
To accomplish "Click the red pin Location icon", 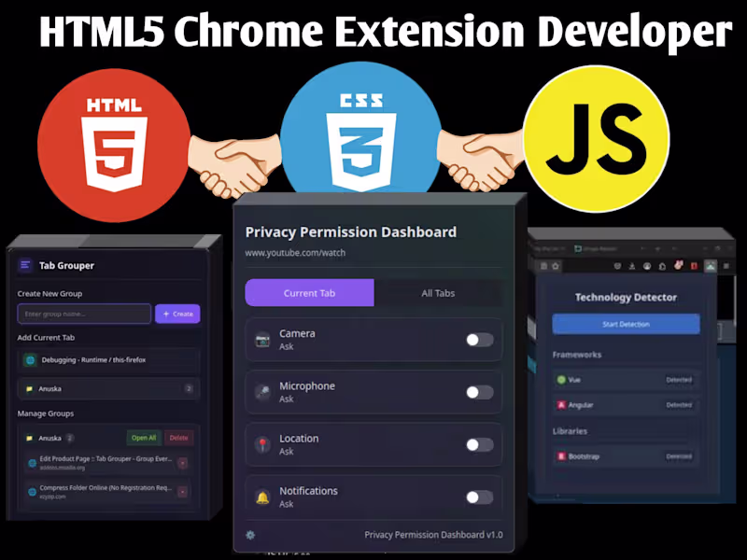I will point(262,445).
